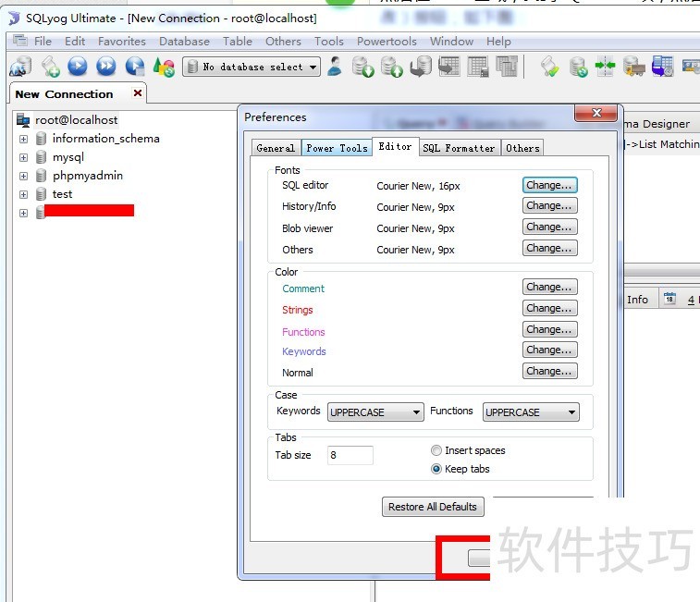Open a new query editor icon
The width and height of the screenshot is (700, 602).
tap(51, 67)
